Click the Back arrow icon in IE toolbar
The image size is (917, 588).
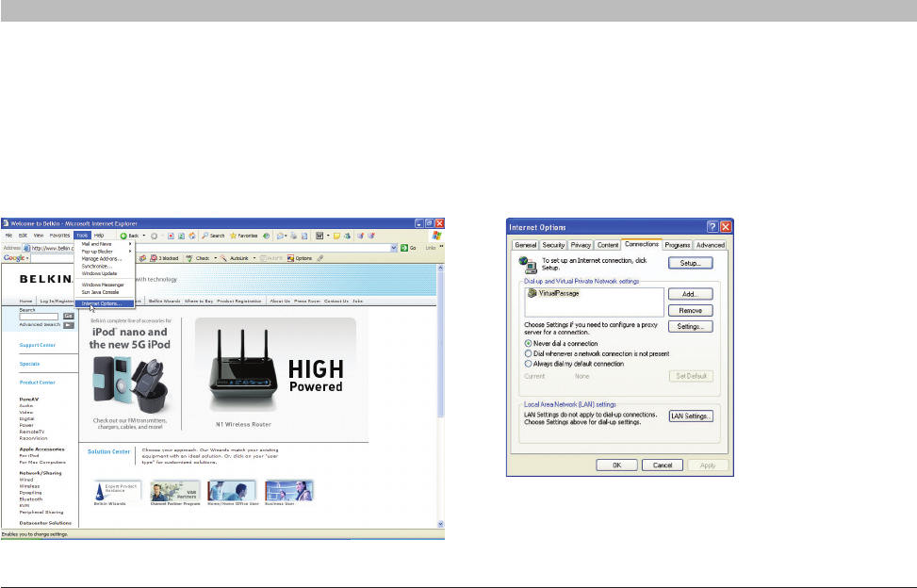[123, 235]
